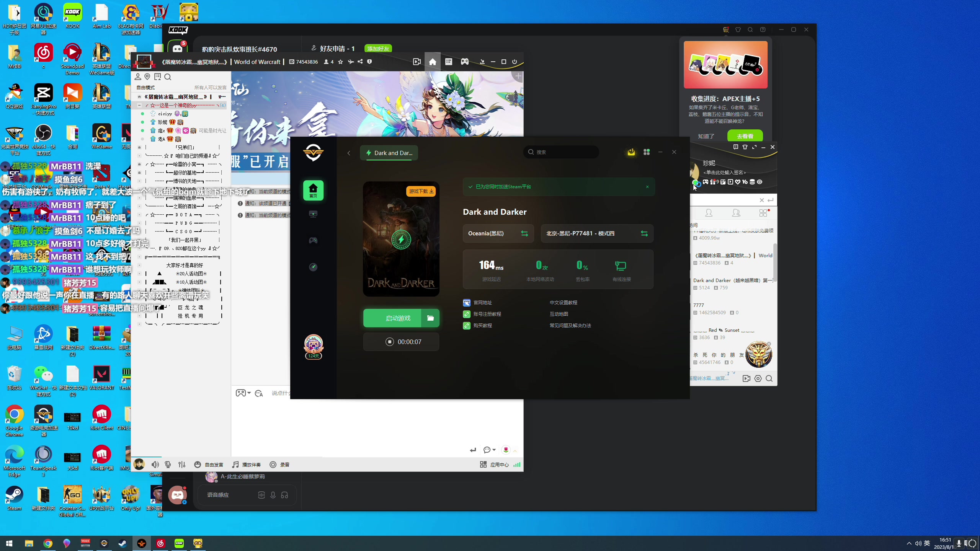Viewport: 980px width, 551px height.
Task: Open 中文设置教程 link
Action: point(563,303)
